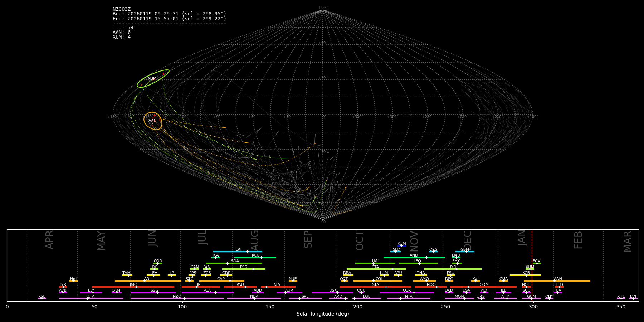Click the 'AAN: 6' count in header
This screenshot has width=644, height=322.
[122, 32]
